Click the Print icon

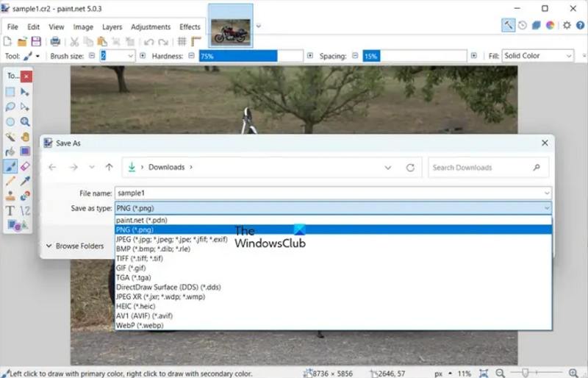pyautogui.click(x=55, y=41)
